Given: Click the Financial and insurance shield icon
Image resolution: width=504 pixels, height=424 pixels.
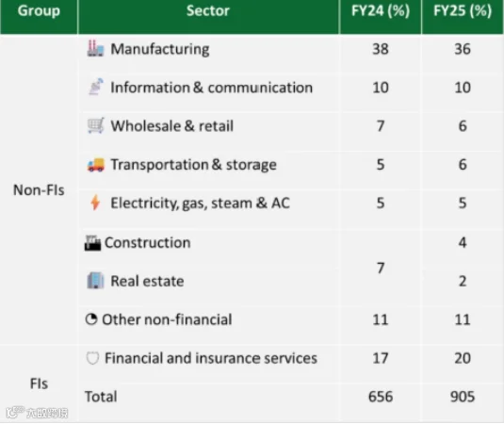Looking at the screenshot, I should [x=92, y=358].
